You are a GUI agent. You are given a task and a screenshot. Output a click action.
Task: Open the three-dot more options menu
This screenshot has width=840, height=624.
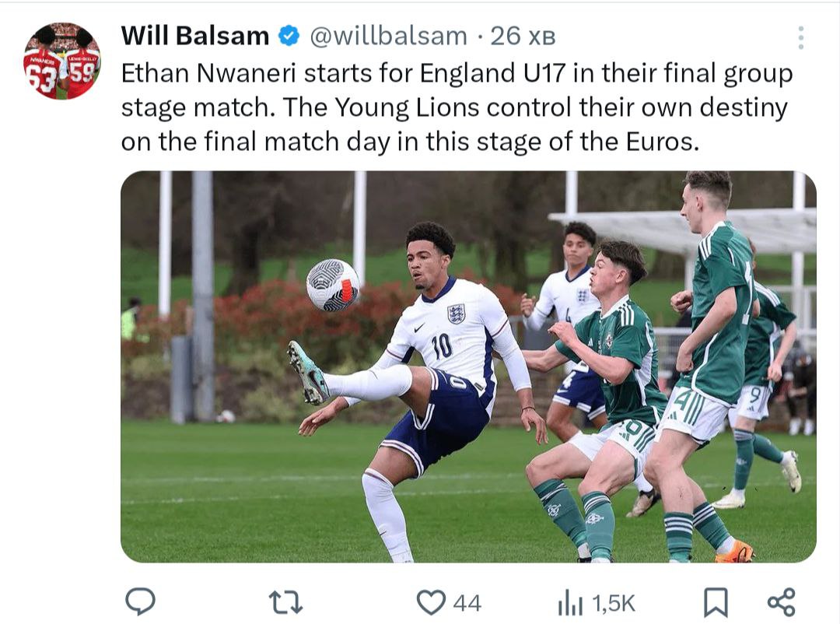click(800, 37)
